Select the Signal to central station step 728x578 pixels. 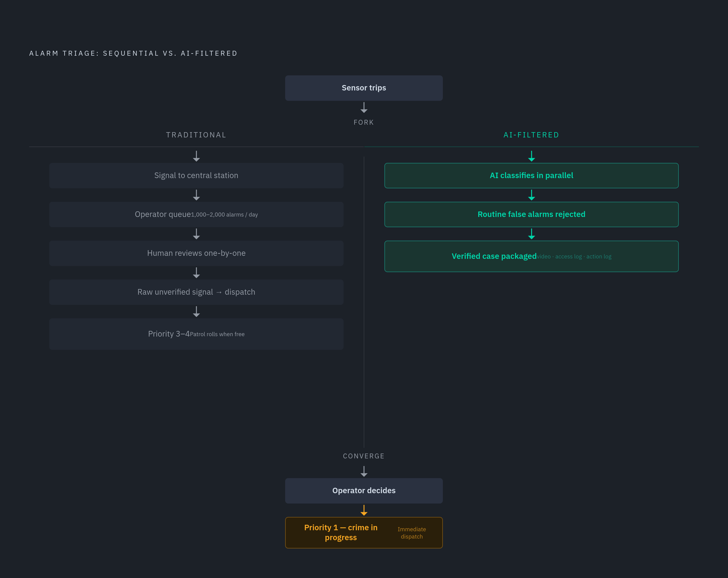coord(196,175)
